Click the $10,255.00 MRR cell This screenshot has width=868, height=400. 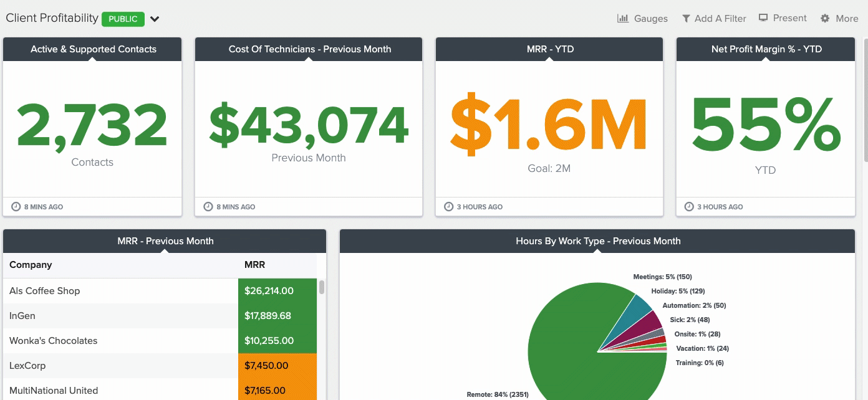click(277, 341)
